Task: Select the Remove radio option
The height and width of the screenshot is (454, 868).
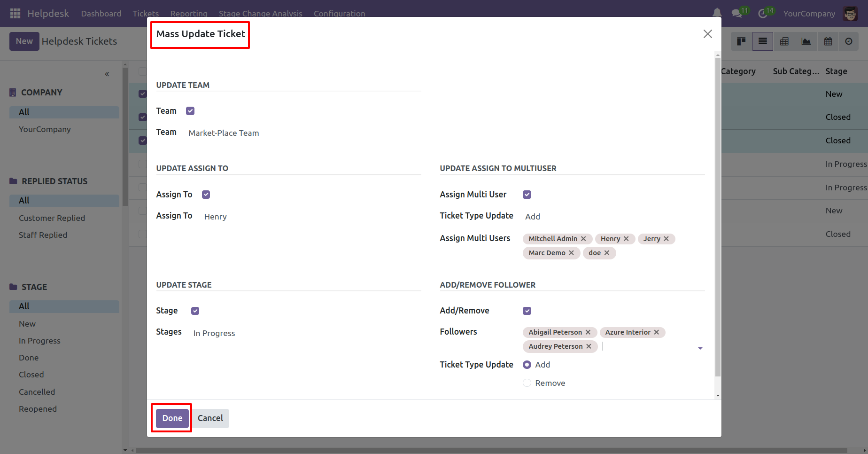Action: pyautogui.click(x=527, y=383)
